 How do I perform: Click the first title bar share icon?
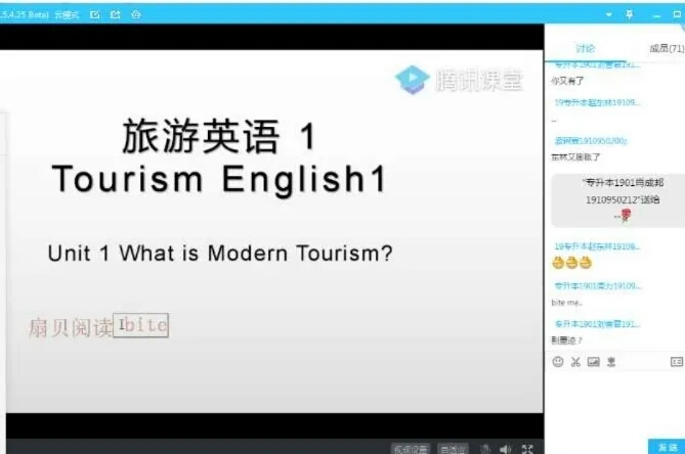tap(95, 15)
